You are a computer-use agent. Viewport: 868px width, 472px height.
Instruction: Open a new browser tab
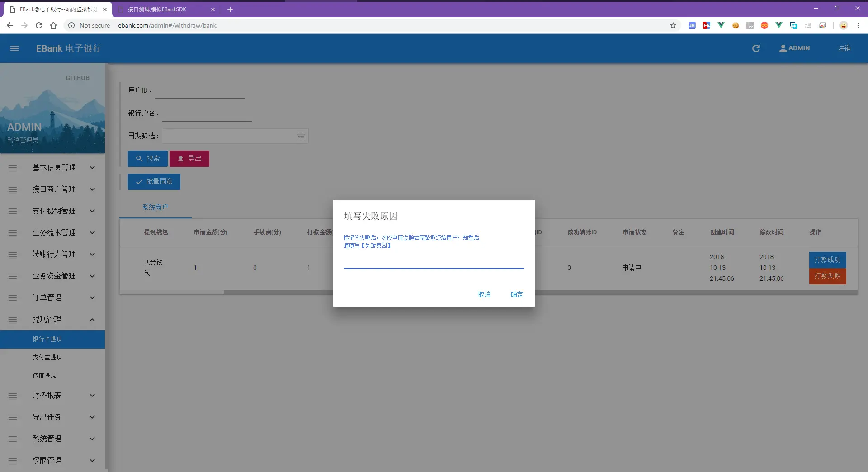pyautogui.click(x=230, y=9)
